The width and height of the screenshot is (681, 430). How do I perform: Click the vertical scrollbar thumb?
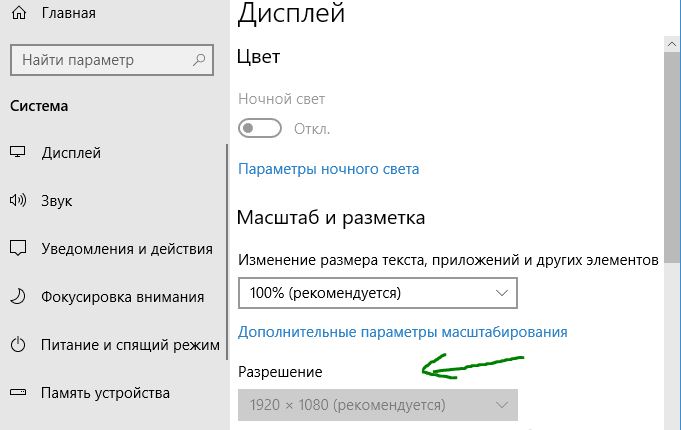coord(672,157)
